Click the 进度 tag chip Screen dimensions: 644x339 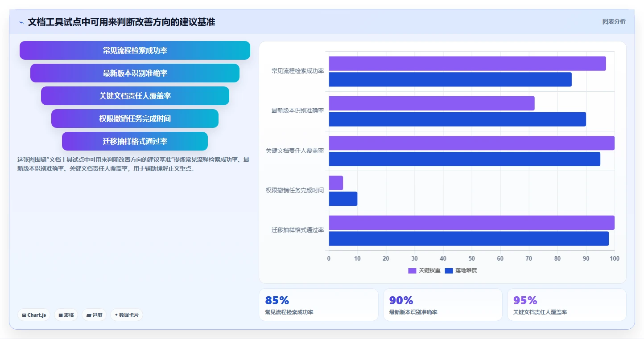pyautogui.click(x=94, y=315)
